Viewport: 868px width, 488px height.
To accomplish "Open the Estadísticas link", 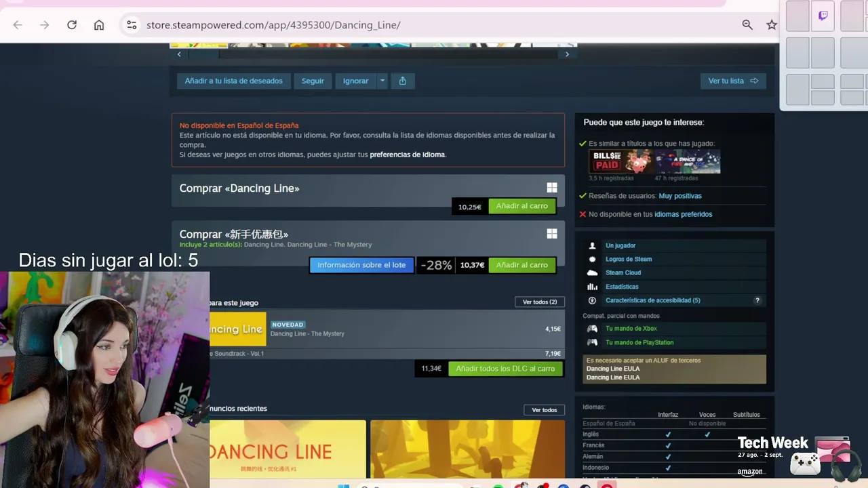I will 622,287.
